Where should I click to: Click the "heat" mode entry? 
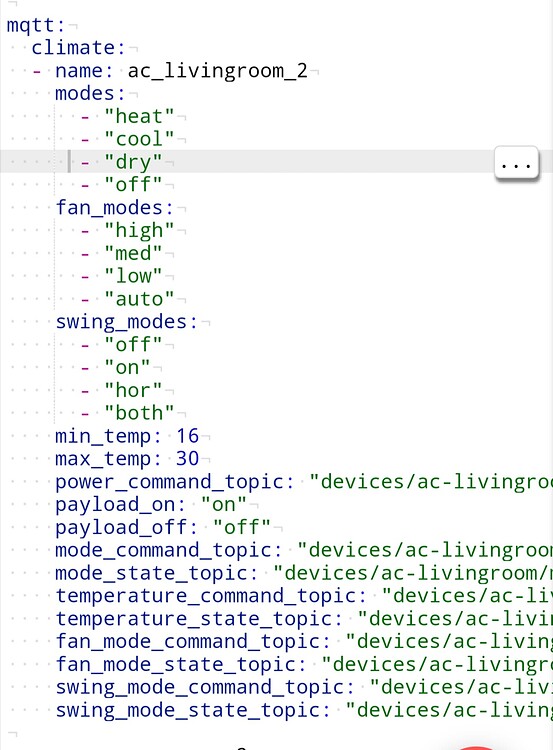tap(139, 116)
